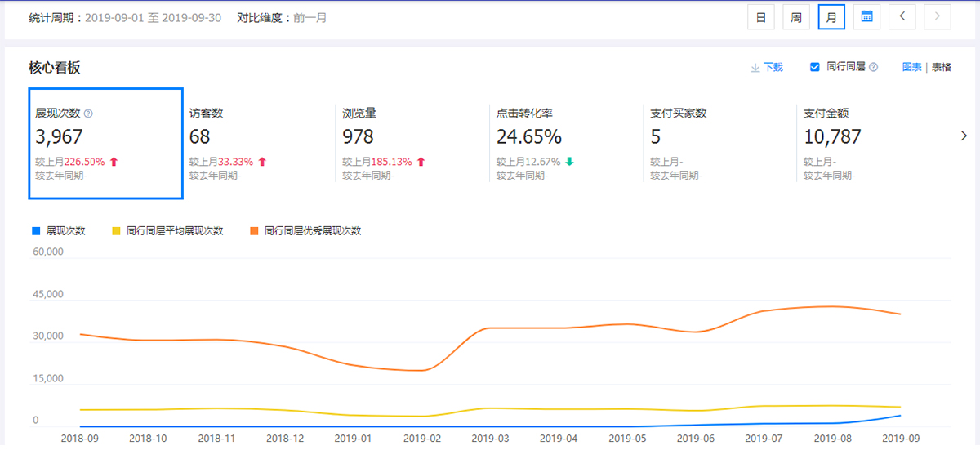This screenshot has height=459, width=980.
Task: Open the calendar date picker icon
Action: tap(866, 16)
